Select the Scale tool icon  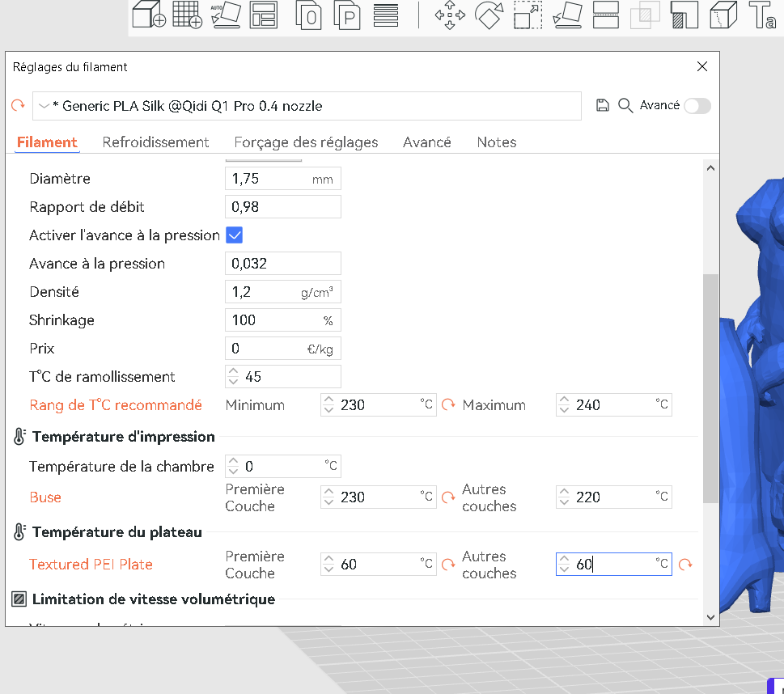click(x=528, y=15)
